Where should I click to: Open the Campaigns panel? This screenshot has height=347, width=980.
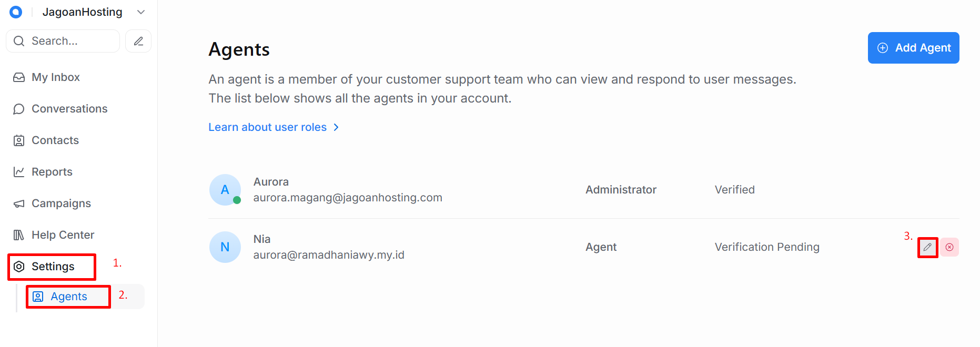(x=61, y=203)
